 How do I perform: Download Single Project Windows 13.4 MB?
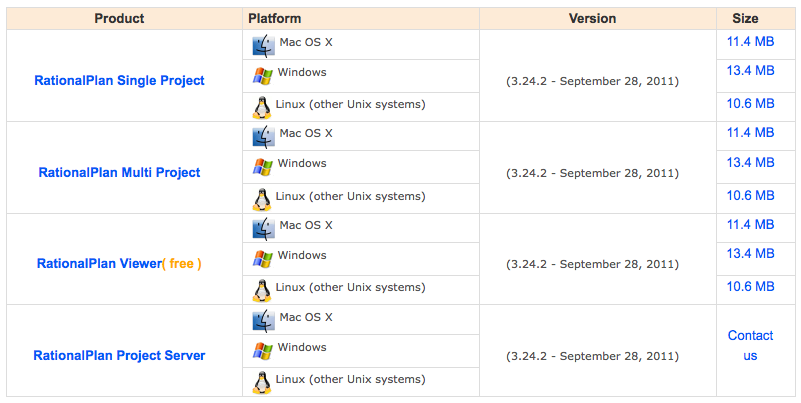(750, 70)
